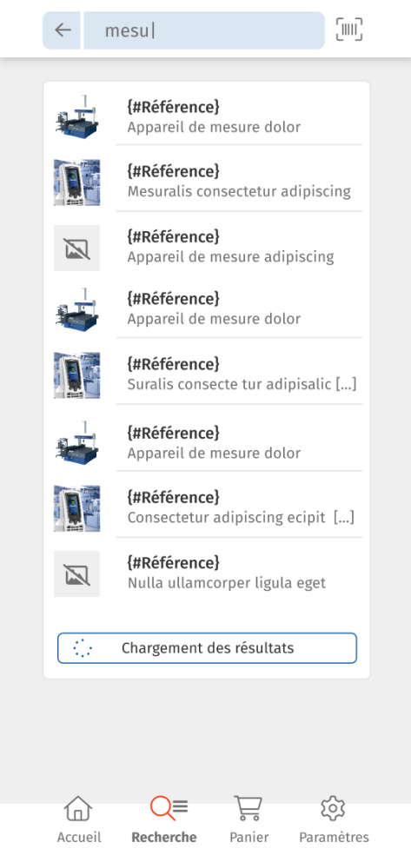Open Paramètres gear icon

(333, 809)
